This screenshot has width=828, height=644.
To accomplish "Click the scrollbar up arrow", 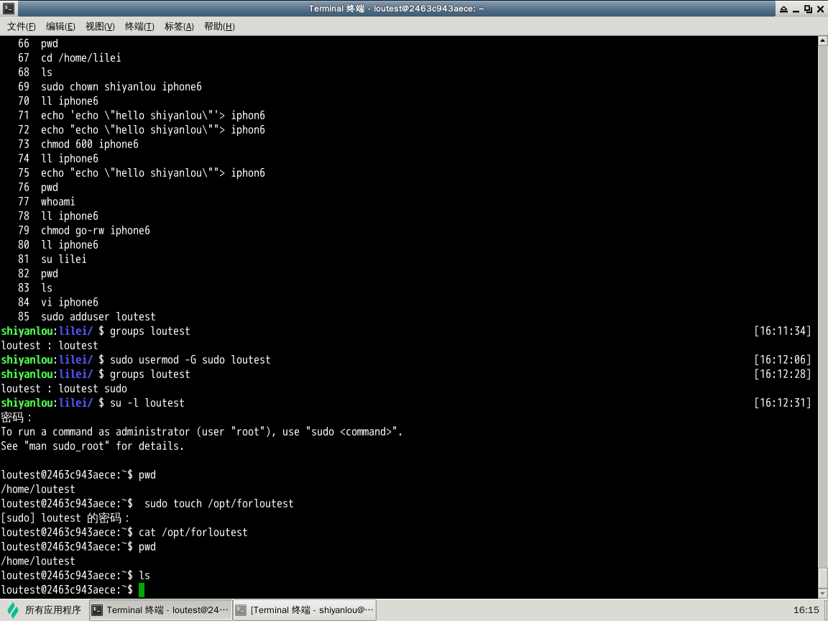I will [823, 41].
